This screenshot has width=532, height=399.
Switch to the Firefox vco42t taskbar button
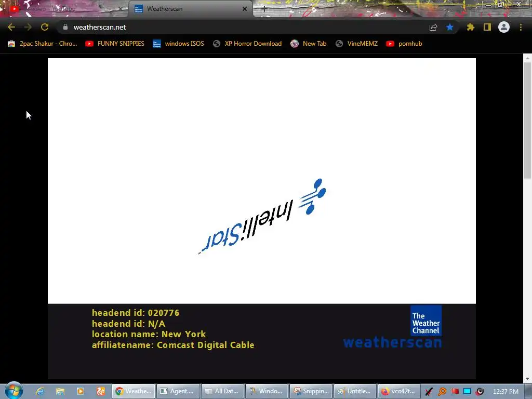400,391
